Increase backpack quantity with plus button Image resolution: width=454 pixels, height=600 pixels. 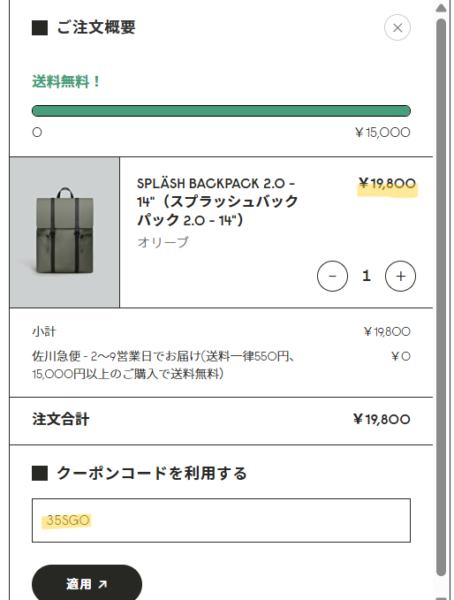click(x=400, y=276)
